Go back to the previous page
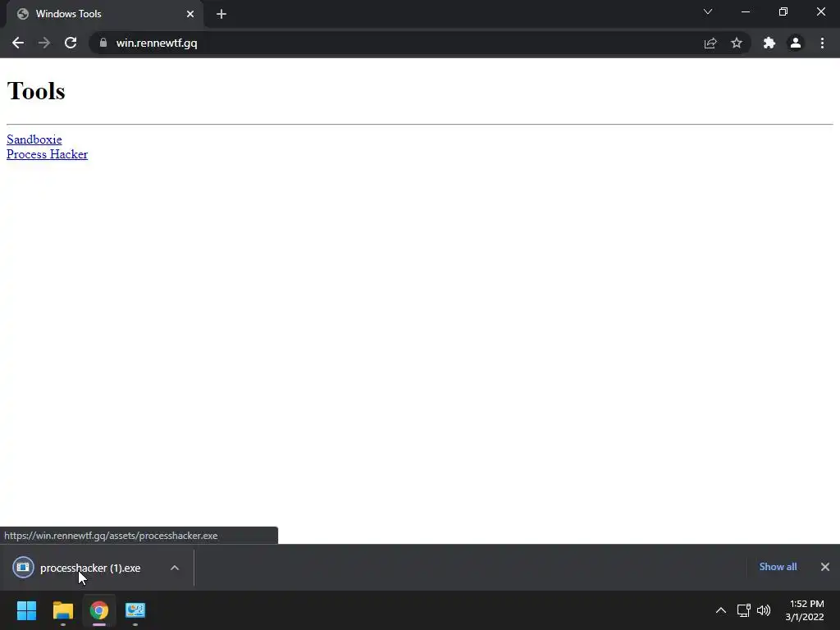This screenshot has width=840, height=630. pos(18,43)
